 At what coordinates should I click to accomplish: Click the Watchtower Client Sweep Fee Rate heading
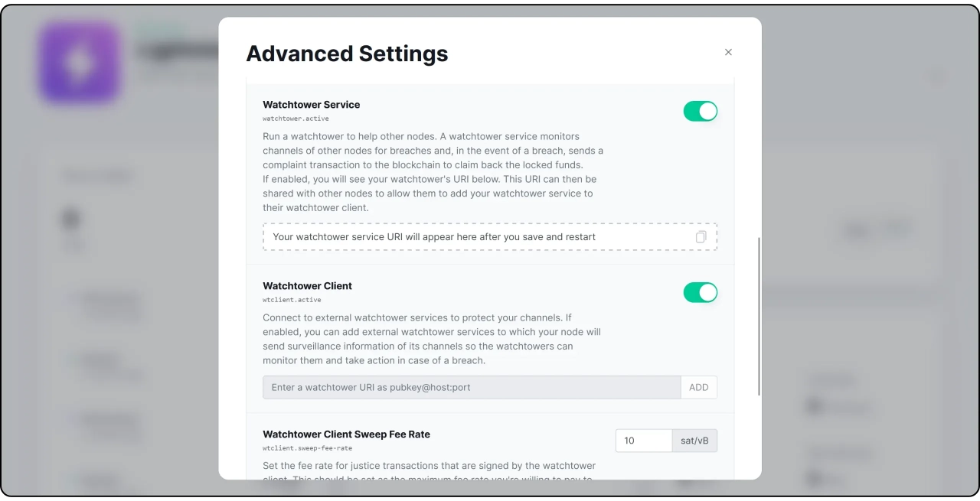click(x=346, y=434)
